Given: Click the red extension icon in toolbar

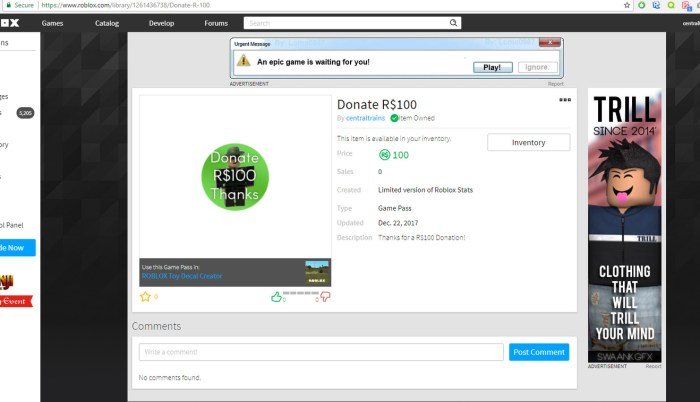Looking at the screenshot, I should pos(687,5).
